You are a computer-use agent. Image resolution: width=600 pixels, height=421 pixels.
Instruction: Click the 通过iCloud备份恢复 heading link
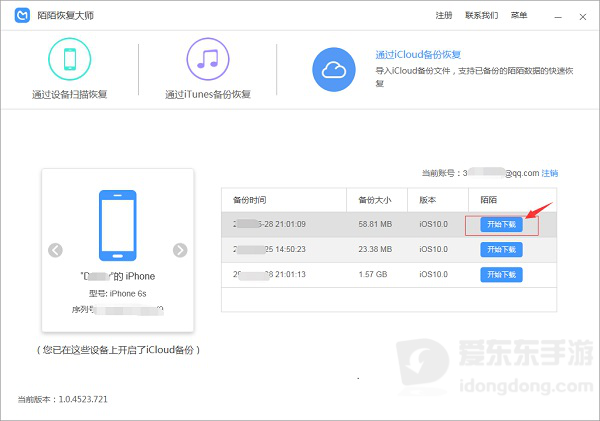[x=418, y=55]
